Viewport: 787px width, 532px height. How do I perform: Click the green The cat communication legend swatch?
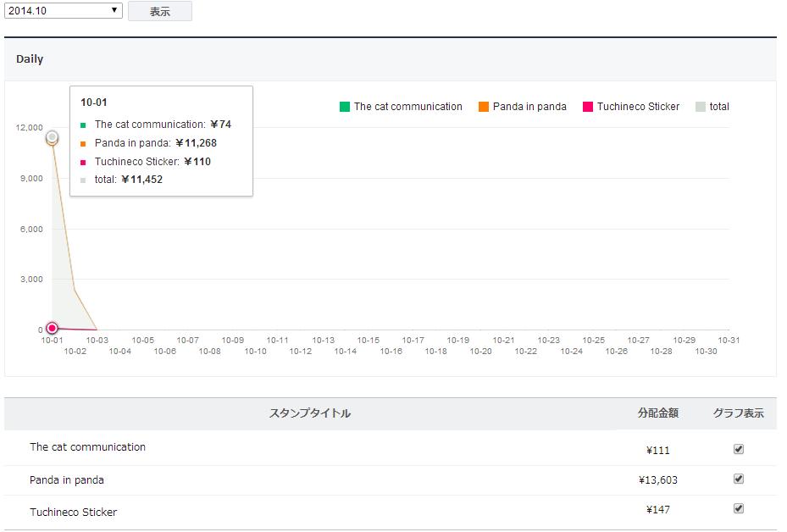(x=345, y=107)
